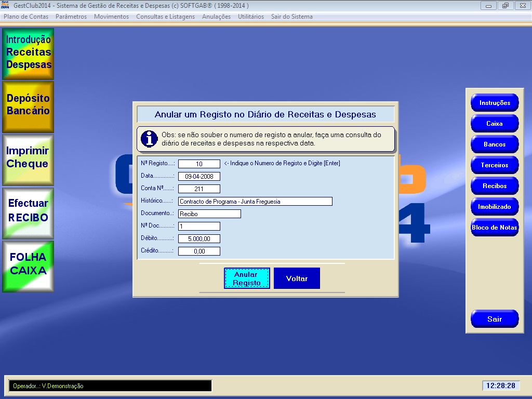Open the Efectuar RECIBO tile
532x399 pixels.
coord(28,212)
